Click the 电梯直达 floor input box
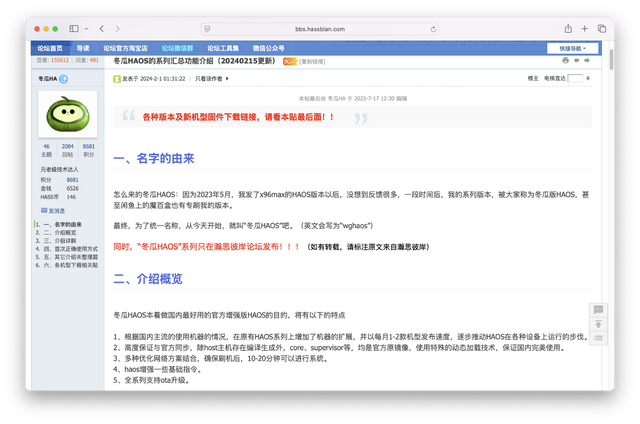This screenshot has height=424, width=640. tap(575, 77)
